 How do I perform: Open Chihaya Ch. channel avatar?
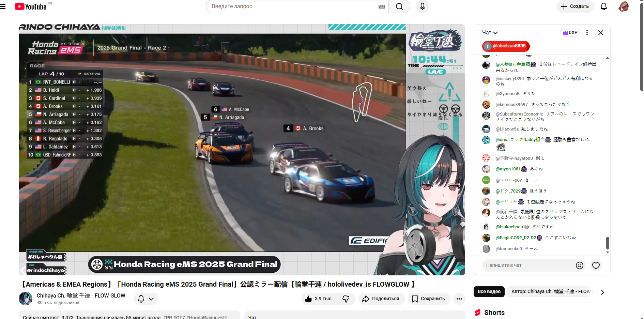point(26,299)
